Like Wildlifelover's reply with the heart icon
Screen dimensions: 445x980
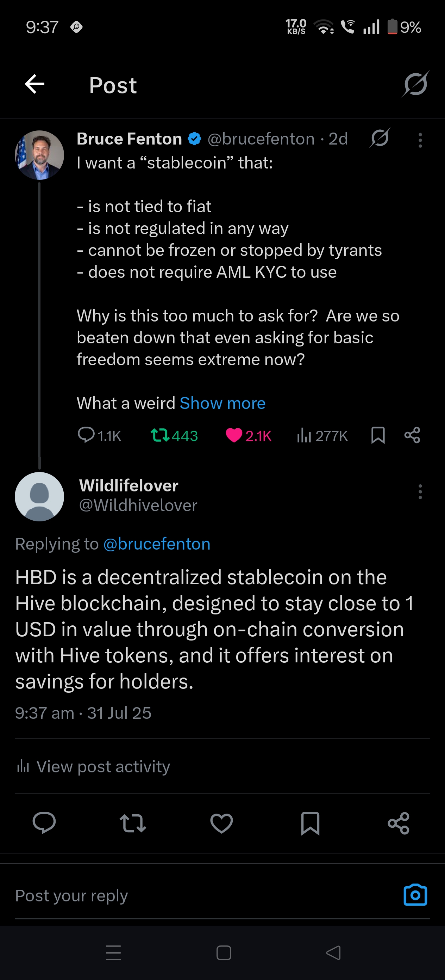221,823
